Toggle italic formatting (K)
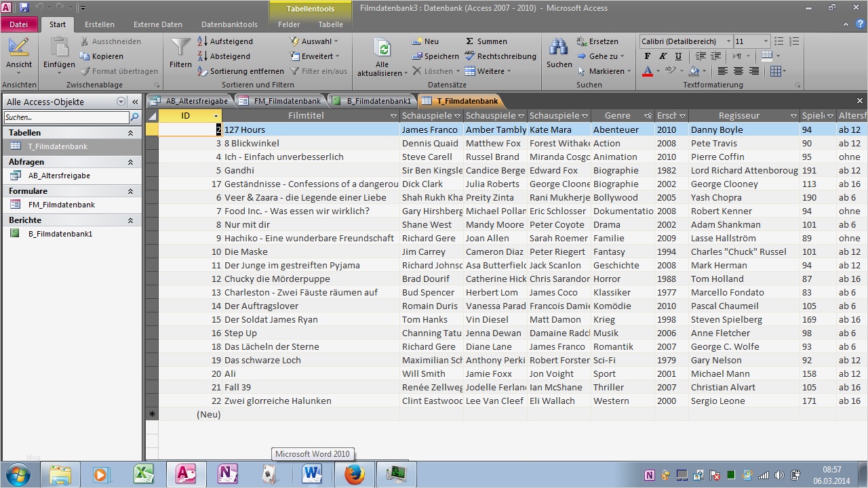 click(661, 56)
